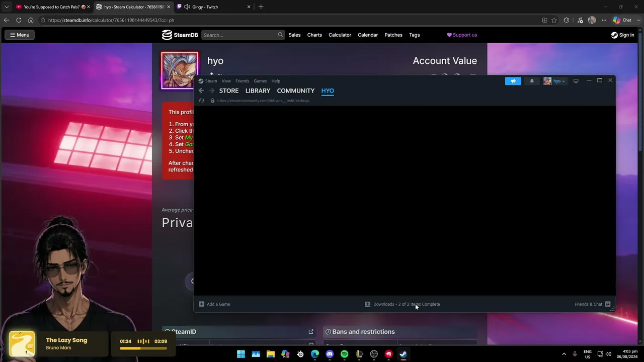Open the Games menu in Steam
This screenshot has height=362, width=644.
pos(260,81)
